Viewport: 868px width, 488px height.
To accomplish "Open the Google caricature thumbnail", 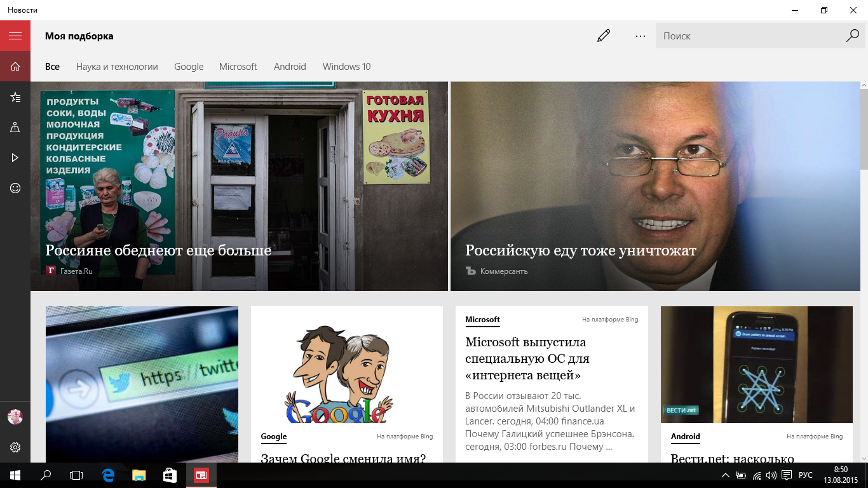I will [x=347, y=365].
